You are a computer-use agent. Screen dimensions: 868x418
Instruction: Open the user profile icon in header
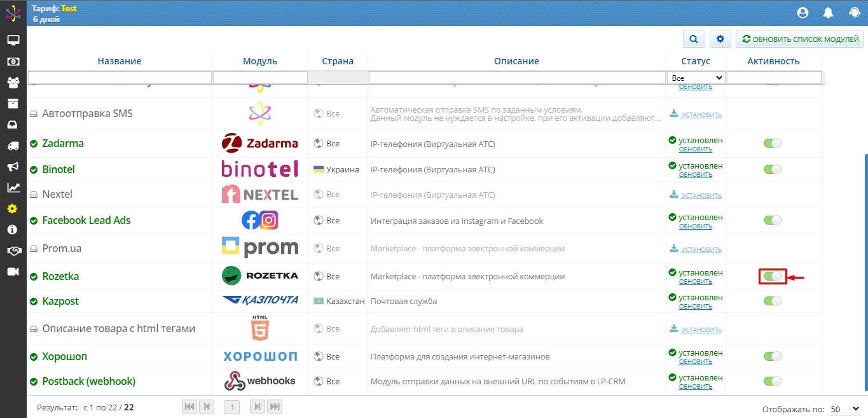(x=803, y=13)
